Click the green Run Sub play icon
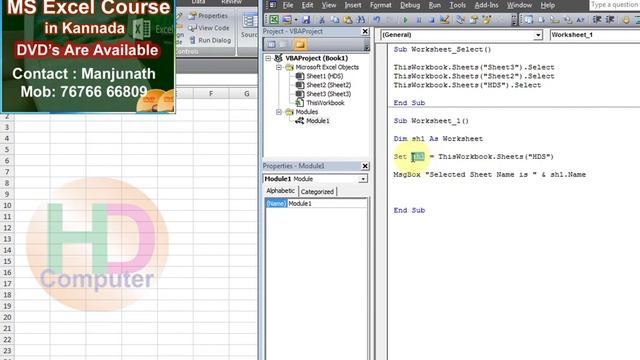 [x=405, y=20]
